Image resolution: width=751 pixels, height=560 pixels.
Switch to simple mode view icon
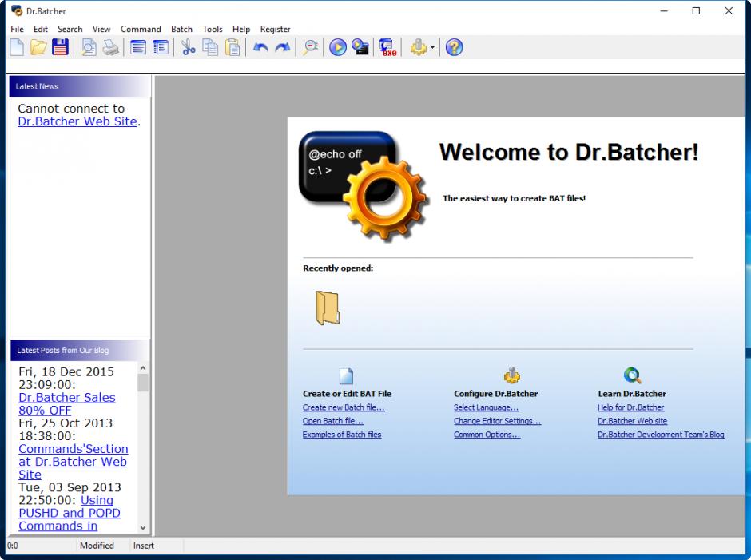pyautogui.click(x=138, y=47)
